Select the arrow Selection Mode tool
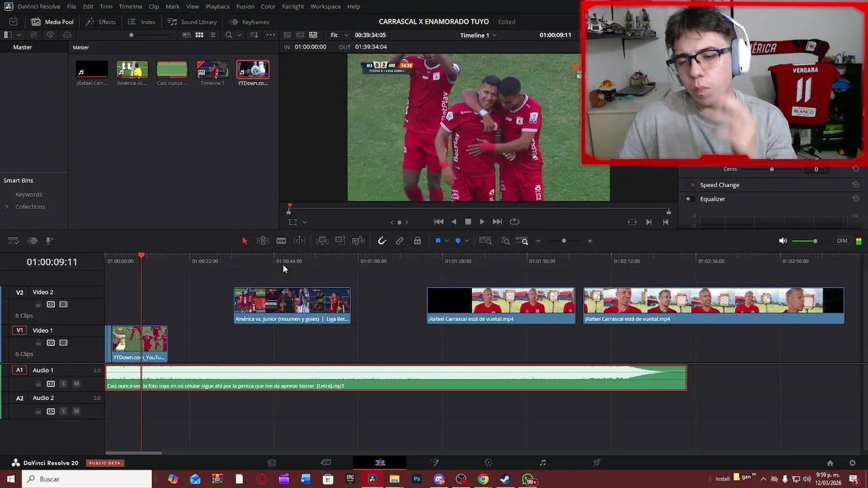This screenshot has width=868, height=488. click(x=245, y=241)
